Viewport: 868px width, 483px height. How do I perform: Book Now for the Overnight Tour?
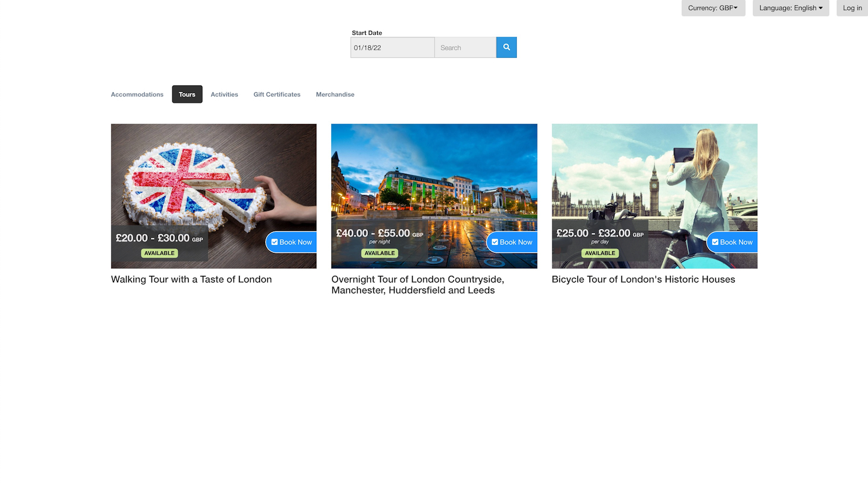click(512, 242)
